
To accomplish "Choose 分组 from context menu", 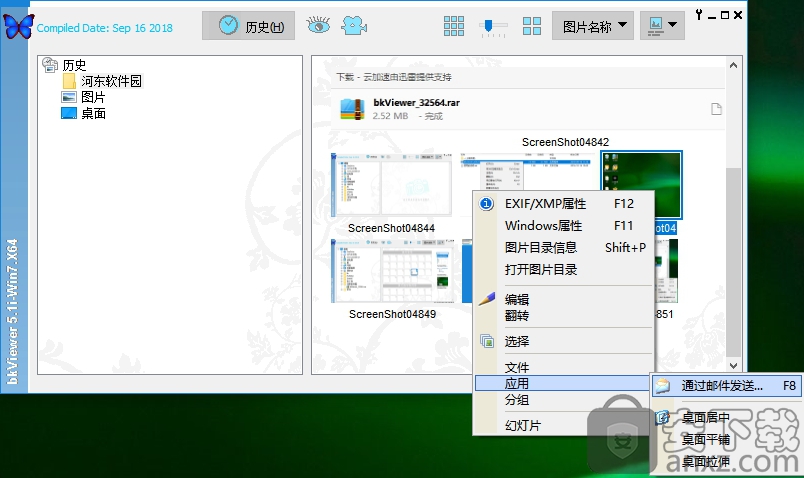I will coord(563,400).
